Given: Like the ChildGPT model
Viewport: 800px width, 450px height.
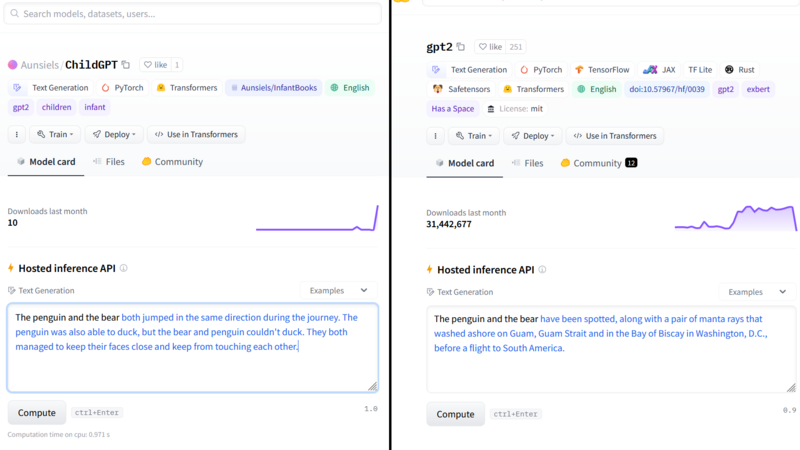Looking at the screenshot, I should [x=156, y=65].
